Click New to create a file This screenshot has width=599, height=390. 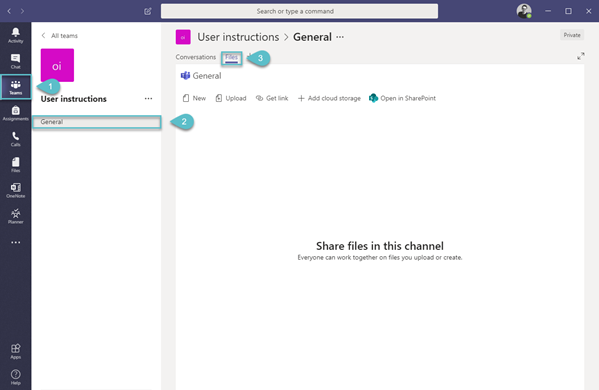[194, 98]
